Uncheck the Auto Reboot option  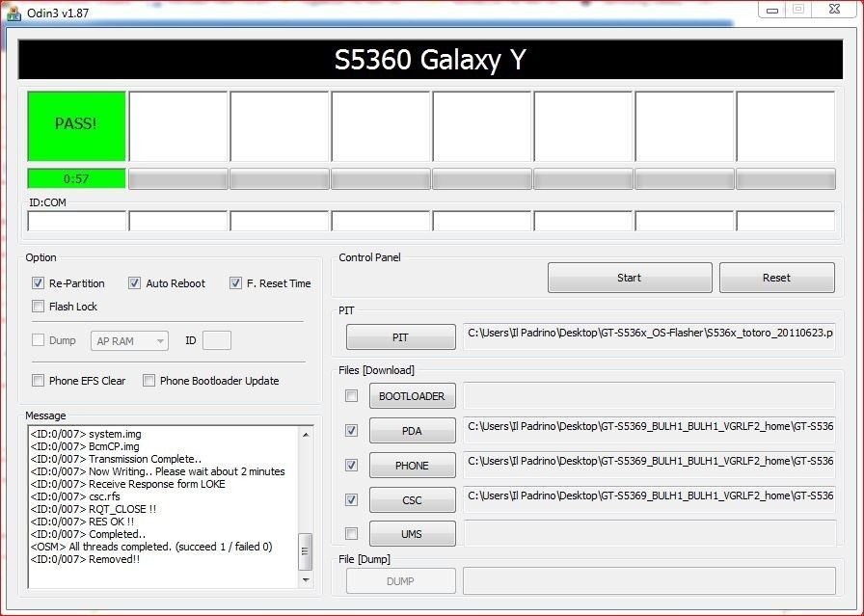[x=134, y=283]
